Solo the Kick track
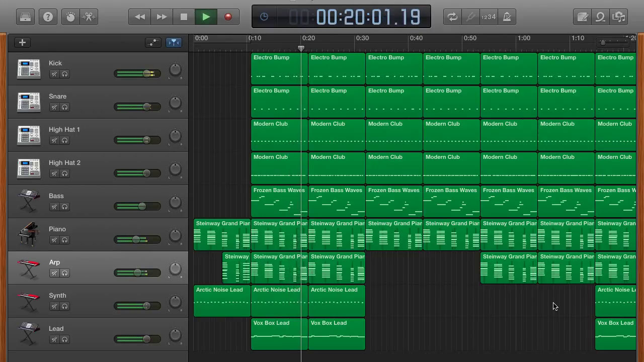The width and height of the screenshot is (644, 362). [64, 74]
